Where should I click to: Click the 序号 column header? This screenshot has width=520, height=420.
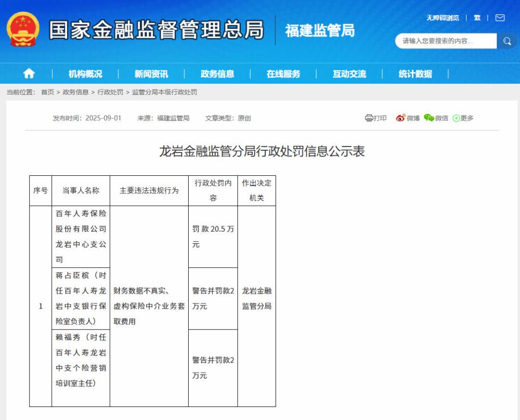(40, 190)
